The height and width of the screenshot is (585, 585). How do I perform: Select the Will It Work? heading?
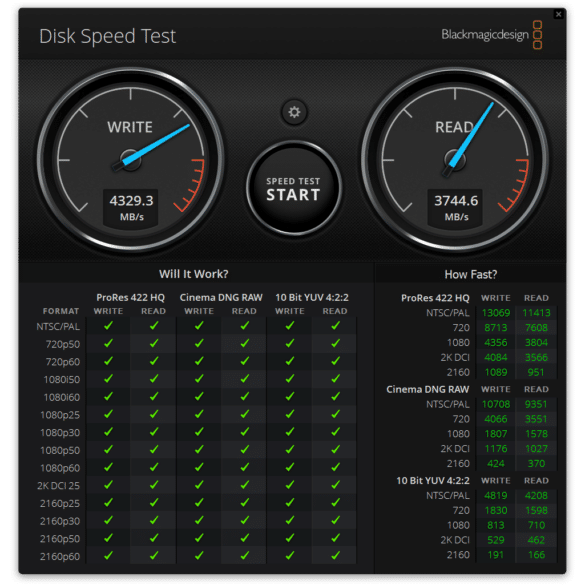tap(193, 274)
